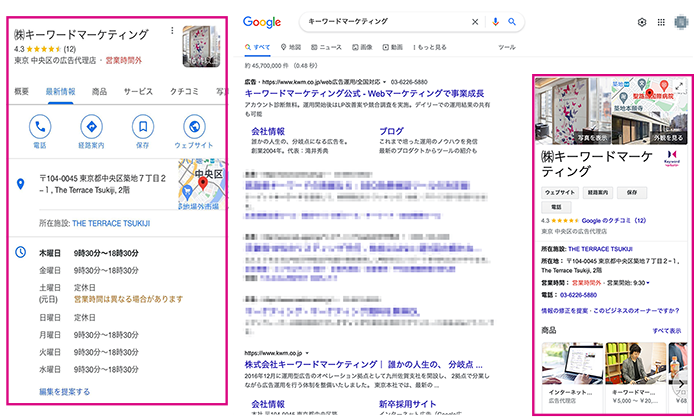Viewport: 700px width, 420px height.
Task: Open インターネット product card
Action: pos(572,374)
